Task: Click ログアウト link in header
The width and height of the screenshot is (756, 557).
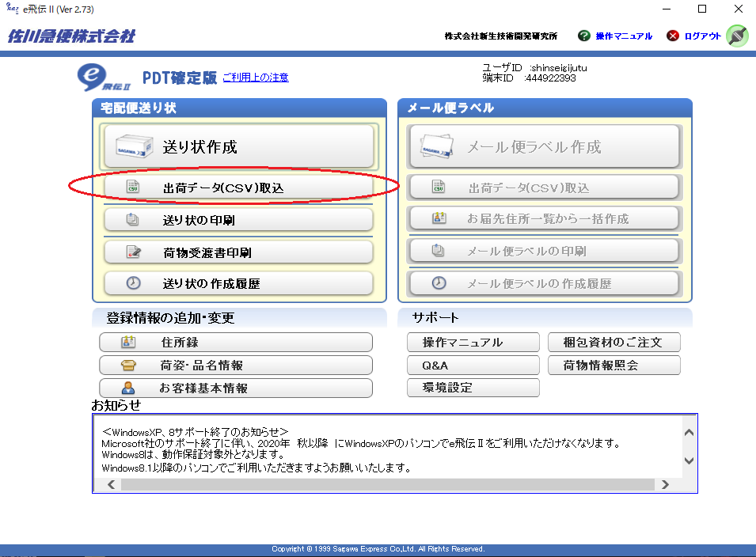Action: click(x=702, y=36)
